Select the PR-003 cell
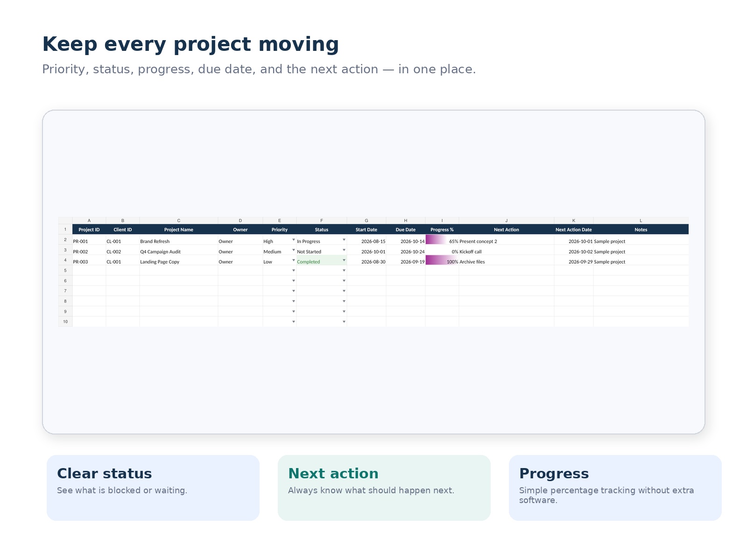This screenshot has width=747, height=560. coord(89,260)
